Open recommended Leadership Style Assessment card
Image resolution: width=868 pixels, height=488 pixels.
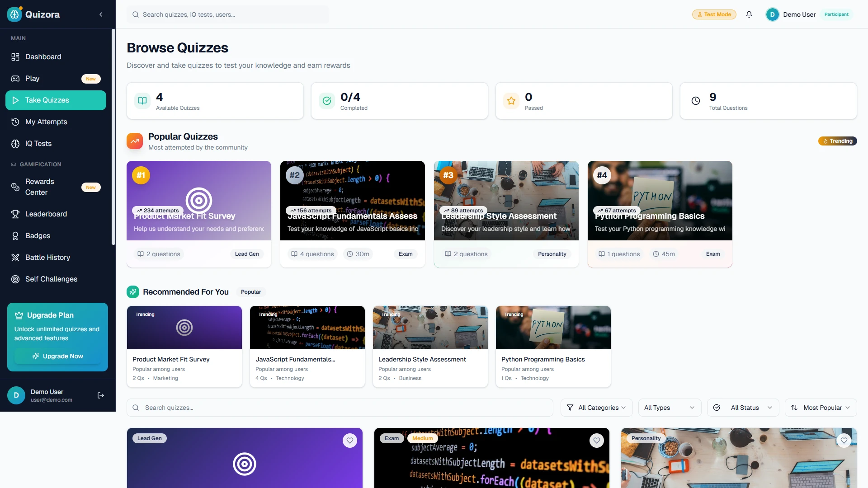pos(430,347)
